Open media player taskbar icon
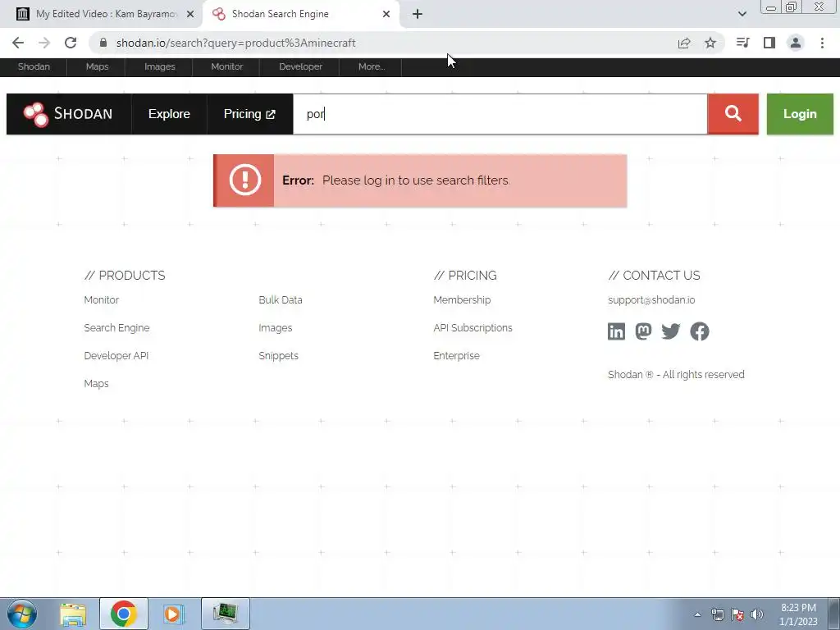Viewport: 840px width, 630px height. coord(174,614)
